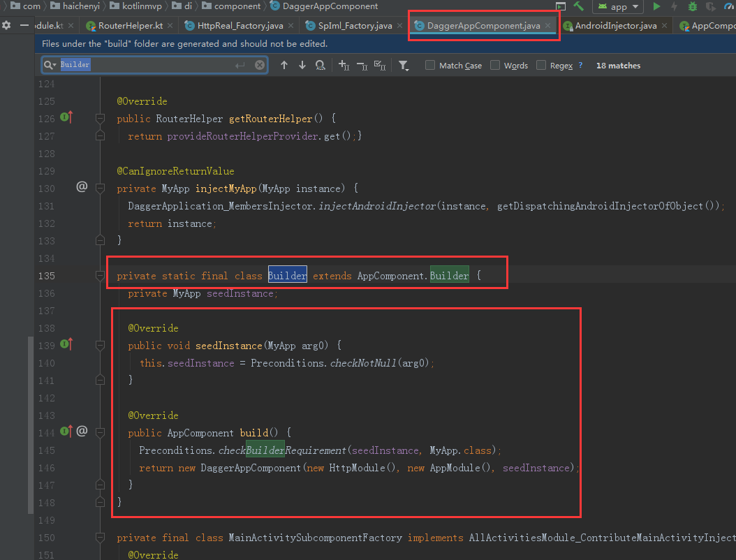This screenshot has width=736, height=560.
Task: Open the Regex help question mark
Action: point(581,65)
